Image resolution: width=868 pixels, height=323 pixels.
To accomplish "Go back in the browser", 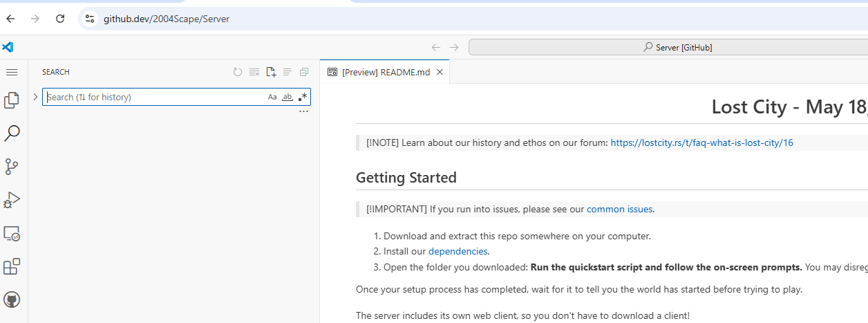I will click(x=10, y=19).
